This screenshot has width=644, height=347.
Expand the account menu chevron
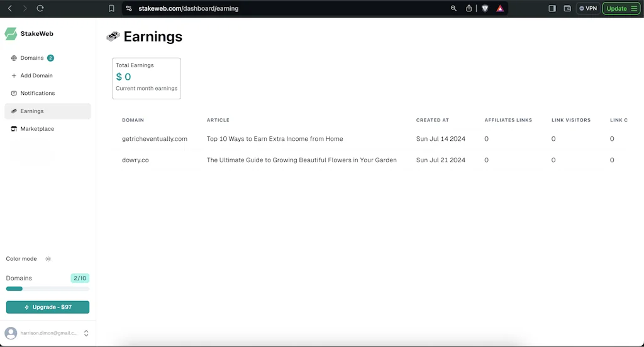(x=86, y=333)
